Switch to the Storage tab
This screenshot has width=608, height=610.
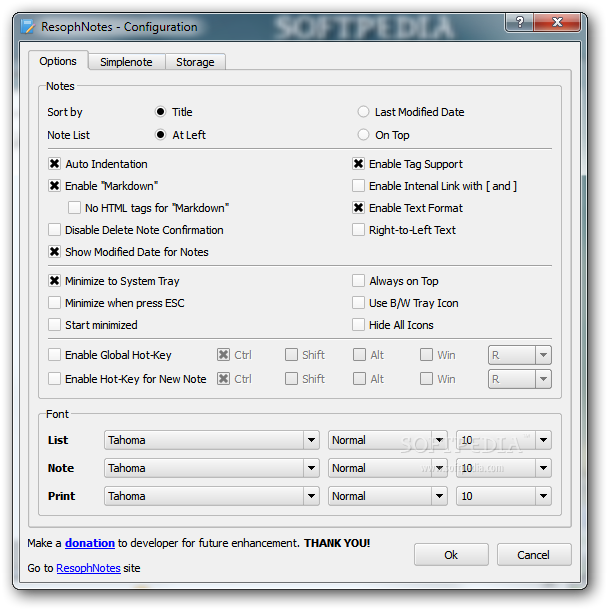195,62
